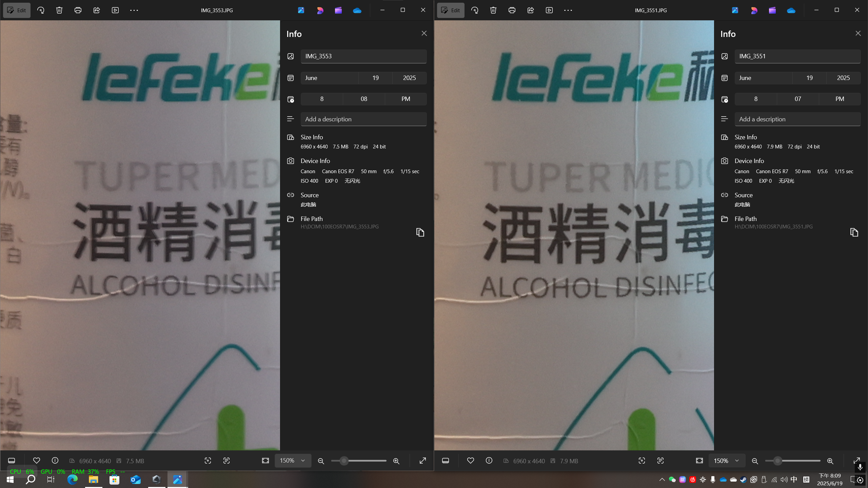Scan text in IMG_3553 window
The image size is (868, 488).
226,461
